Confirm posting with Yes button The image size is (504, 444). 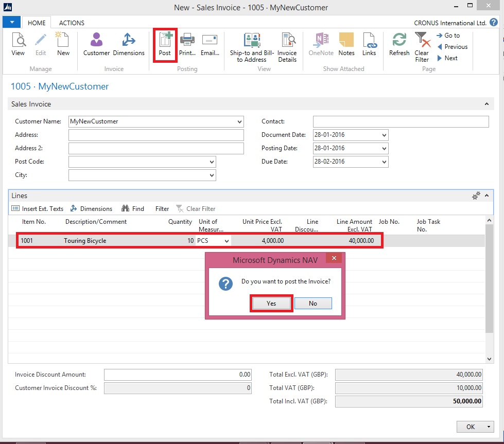coord(271,304)
